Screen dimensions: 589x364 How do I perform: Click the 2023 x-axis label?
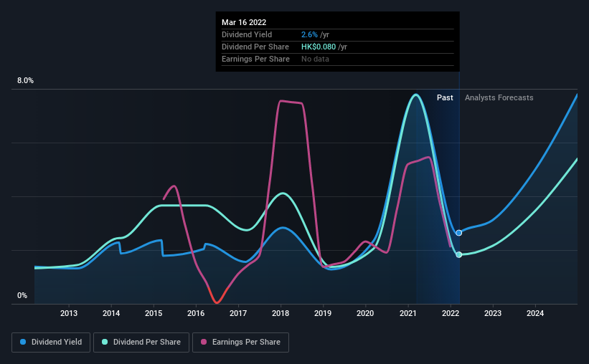pyautogui.click(x=493, y=313)
